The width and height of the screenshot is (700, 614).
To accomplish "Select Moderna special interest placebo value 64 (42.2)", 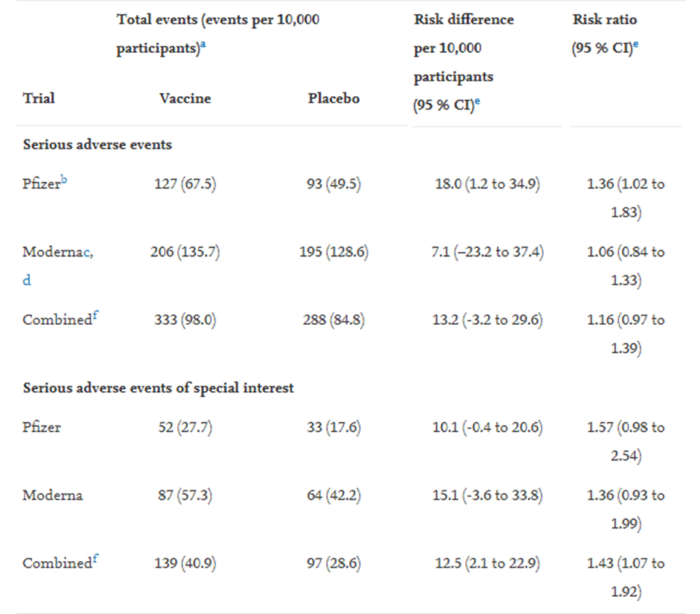I will click(x=334, y=496).
